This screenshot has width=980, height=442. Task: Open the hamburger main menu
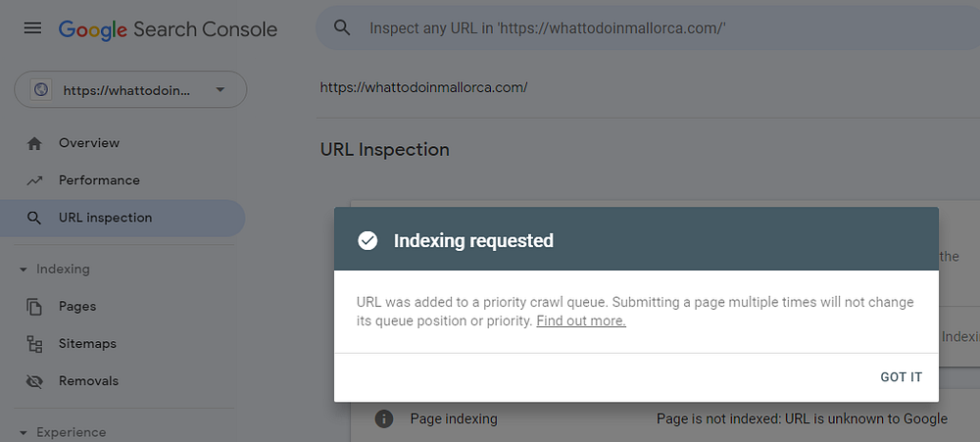click(32, 28)
